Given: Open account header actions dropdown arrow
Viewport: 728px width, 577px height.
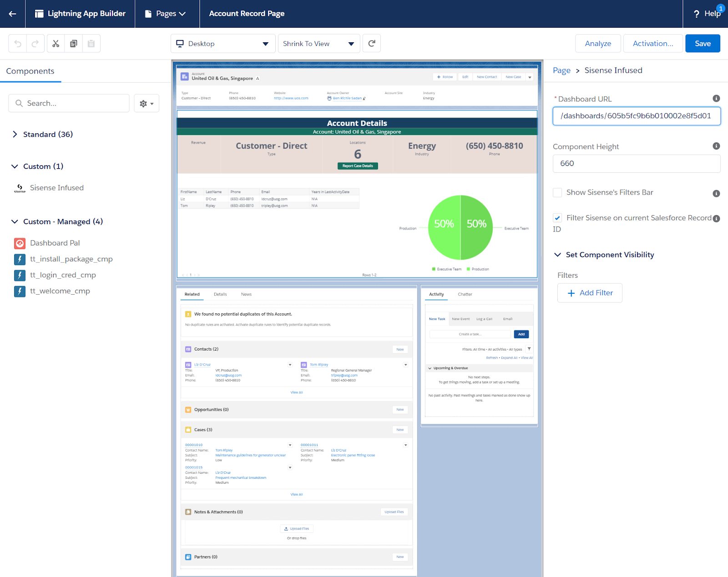Looking at the screenshot, I should [x=530, y=77].
